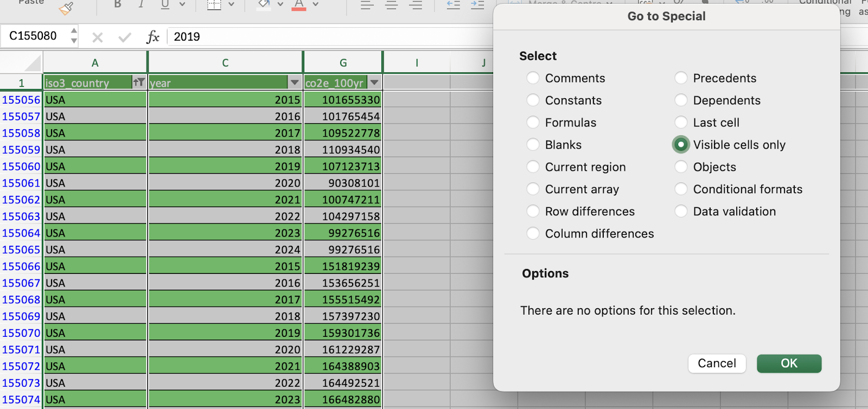Click the Name Box showing C155080

[33, 36]
